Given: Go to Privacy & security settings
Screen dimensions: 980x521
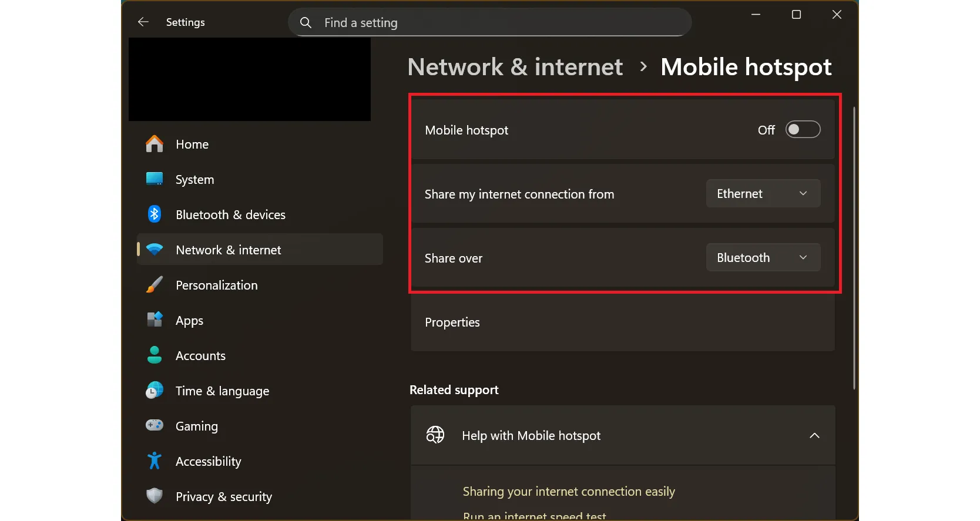Looking at the screenshot, I should pos(223,497).
